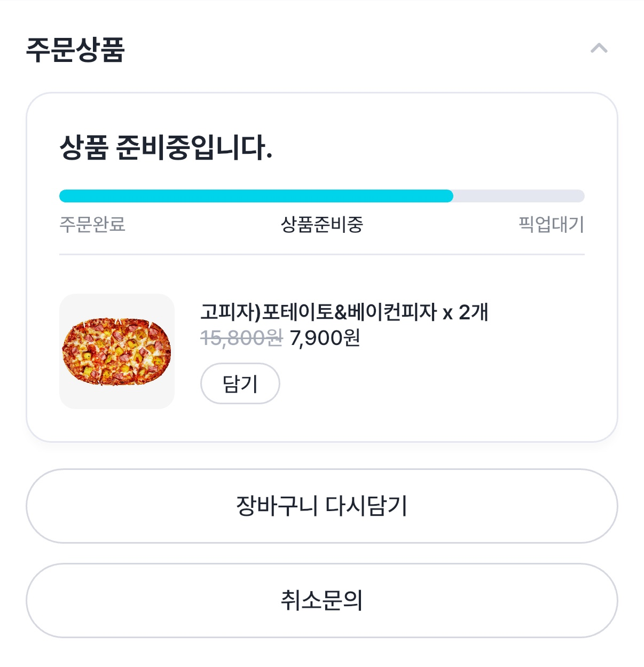Select the 상품준비중 progress step label
The width and height of the screenshot is (644, 667).
click(322, 224)
